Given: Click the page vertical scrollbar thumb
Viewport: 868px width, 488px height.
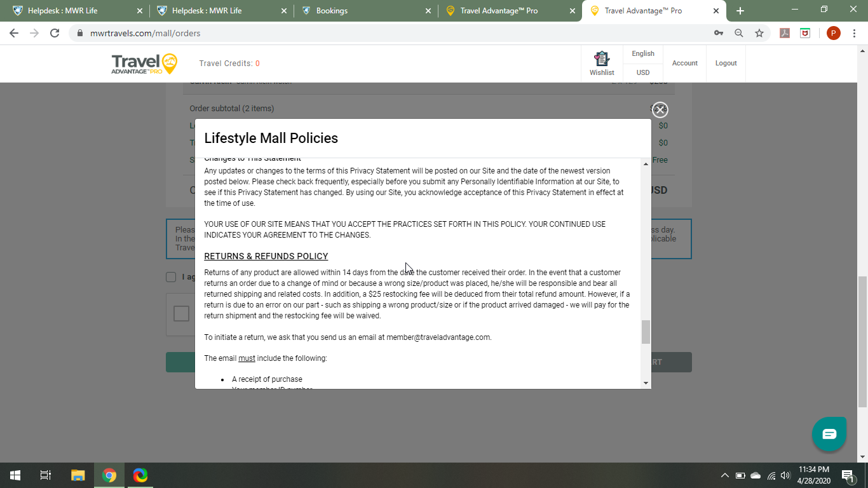Looking at the screenshot, I should pos(862,342).
